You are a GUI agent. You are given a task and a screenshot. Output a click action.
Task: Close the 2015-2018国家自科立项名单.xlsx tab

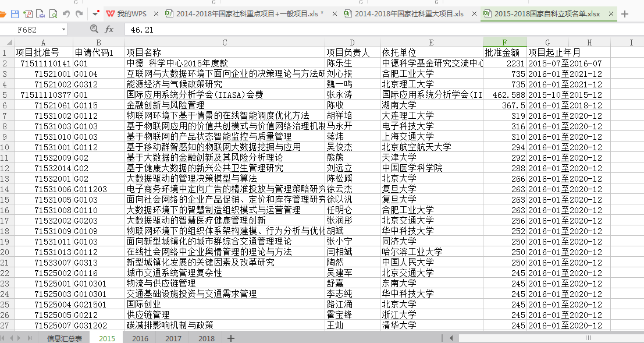611,14
